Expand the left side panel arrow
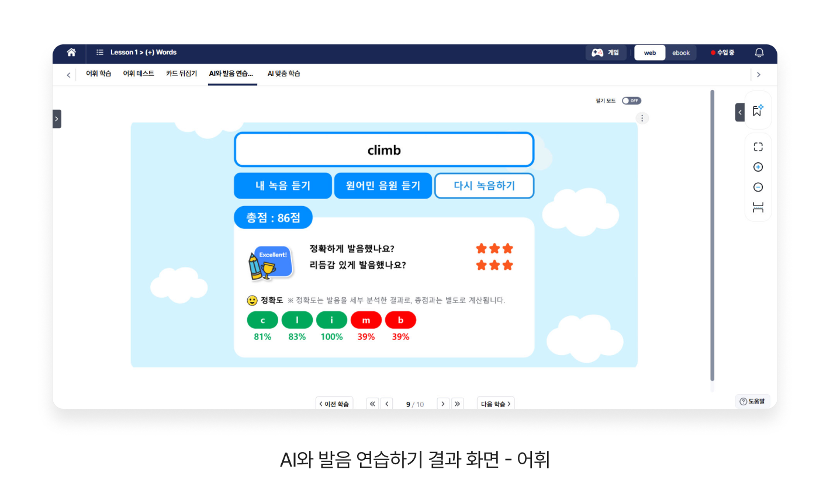830x504 pixels. [x=57, y=119]
